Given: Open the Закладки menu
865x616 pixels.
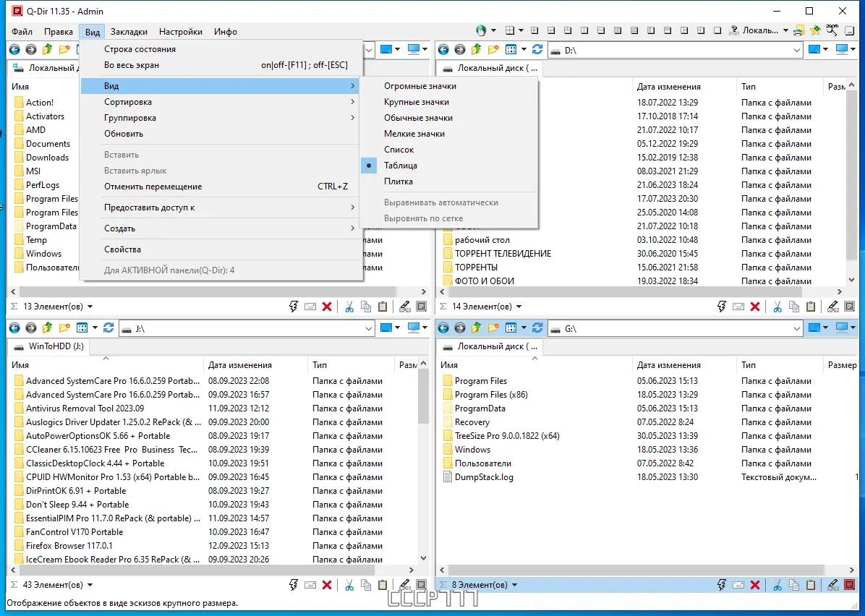Looking at the screenshot, I should coord(129,31).
